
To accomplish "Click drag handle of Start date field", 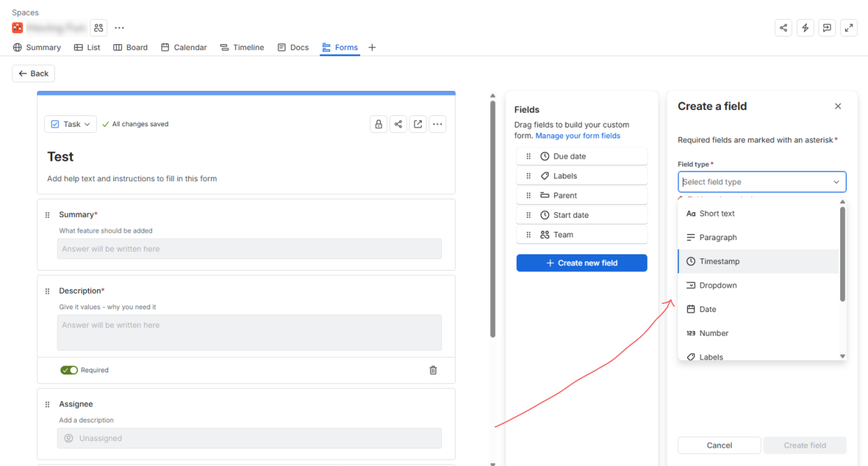I will coord(529,215).
